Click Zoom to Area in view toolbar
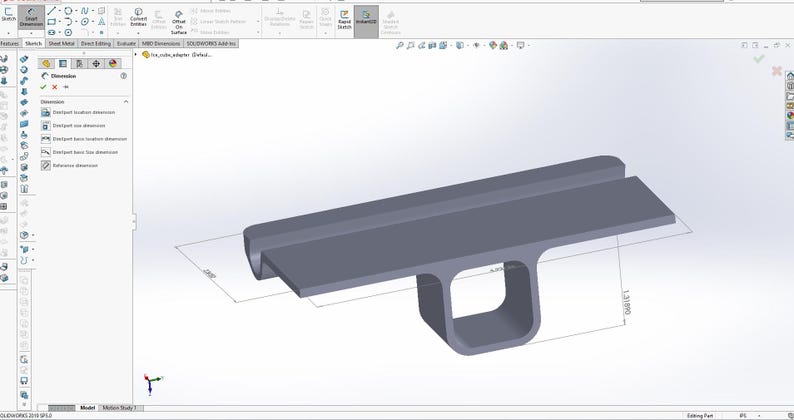 point(411,46)
